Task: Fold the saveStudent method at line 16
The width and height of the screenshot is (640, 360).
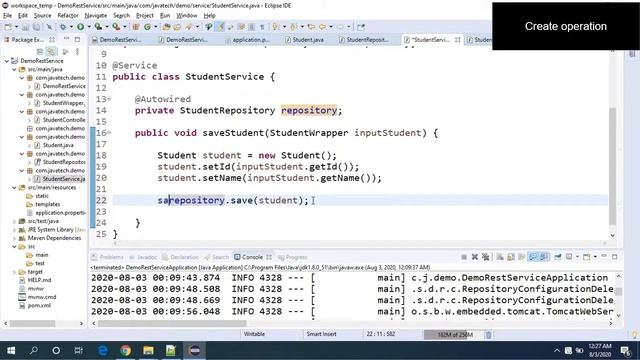Action: pyautogui.click(x=109, y=132)
